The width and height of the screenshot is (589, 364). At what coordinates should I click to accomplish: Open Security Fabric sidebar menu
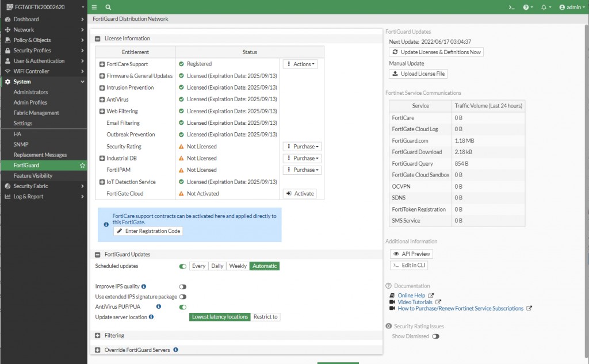click(44, 186)
